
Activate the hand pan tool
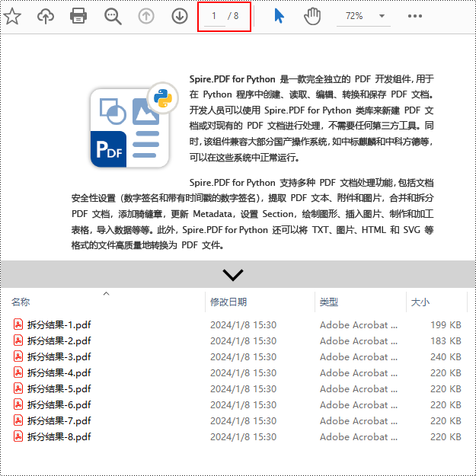click(x=312, y=16)
